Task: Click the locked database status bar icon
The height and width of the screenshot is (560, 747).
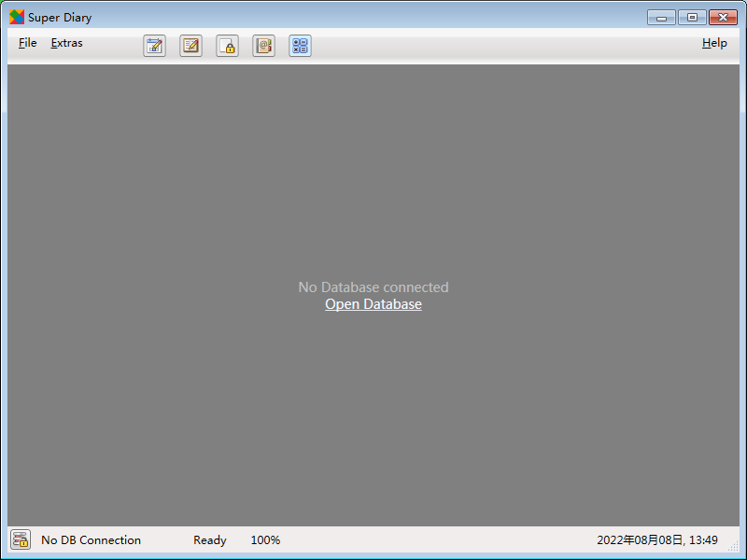Action: [21, 539]
